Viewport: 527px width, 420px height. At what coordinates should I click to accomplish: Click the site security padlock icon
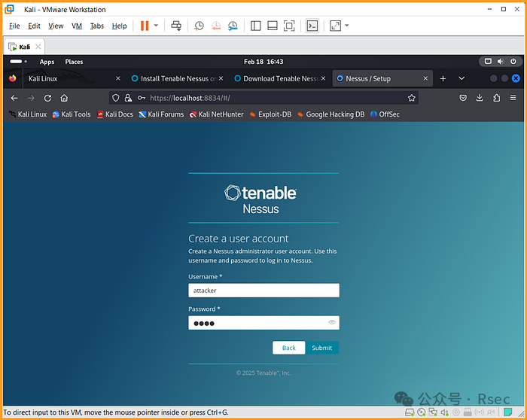(x=128, y=98)
